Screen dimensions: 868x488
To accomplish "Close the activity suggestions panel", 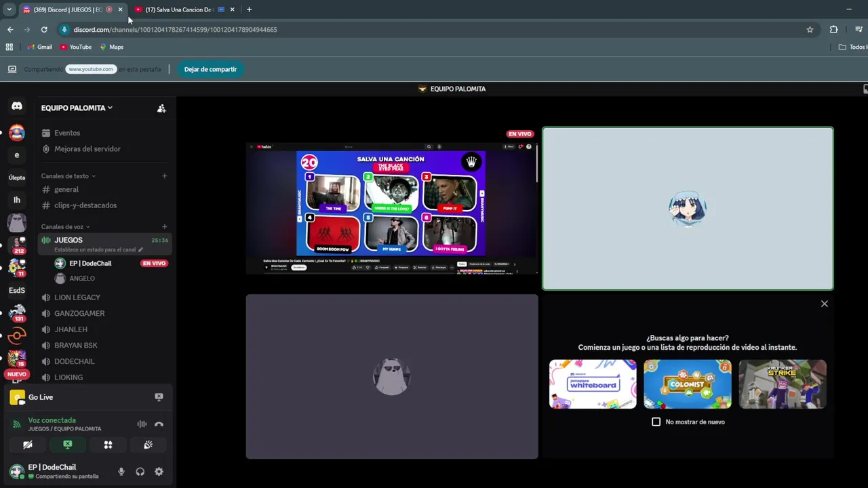I will (x=825, y=304).
